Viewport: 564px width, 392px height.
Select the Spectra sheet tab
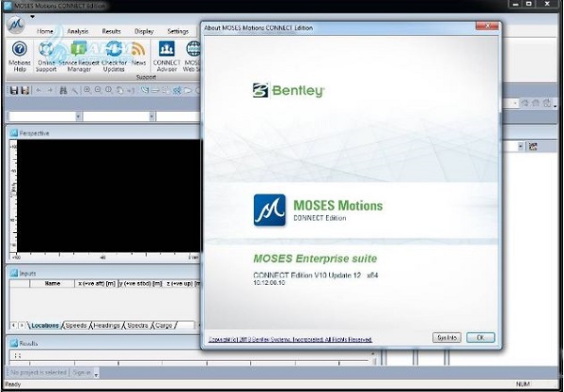[x=137, y=325]
